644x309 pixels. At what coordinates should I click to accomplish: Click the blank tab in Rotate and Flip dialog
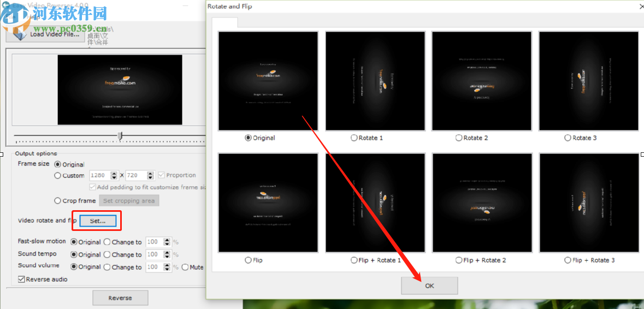(x=224, y=22)
